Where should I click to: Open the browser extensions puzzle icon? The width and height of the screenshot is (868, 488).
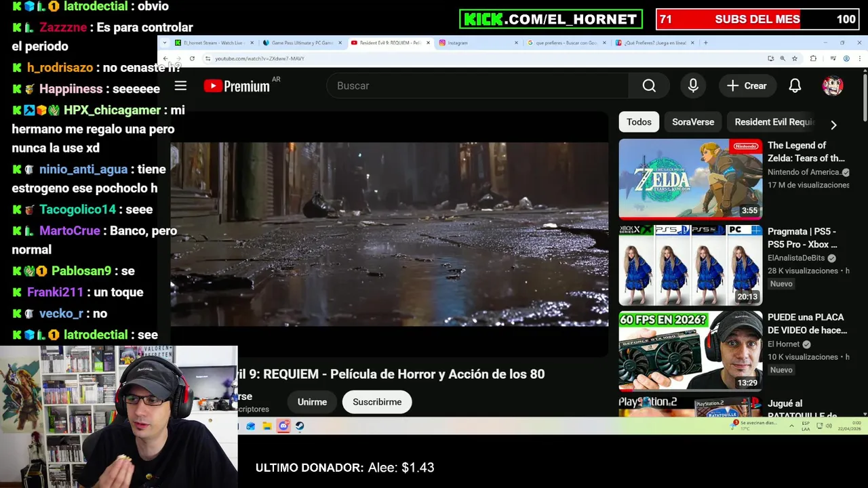click(x=813, y=59)
